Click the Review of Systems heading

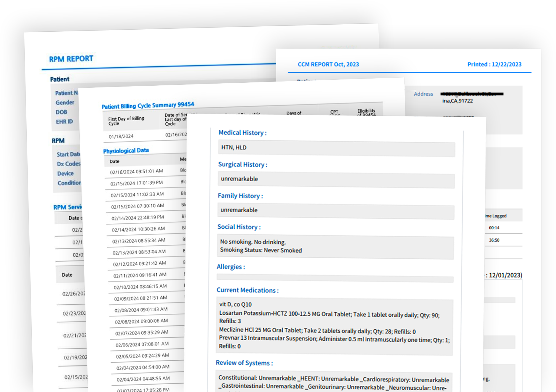[244, 363]
